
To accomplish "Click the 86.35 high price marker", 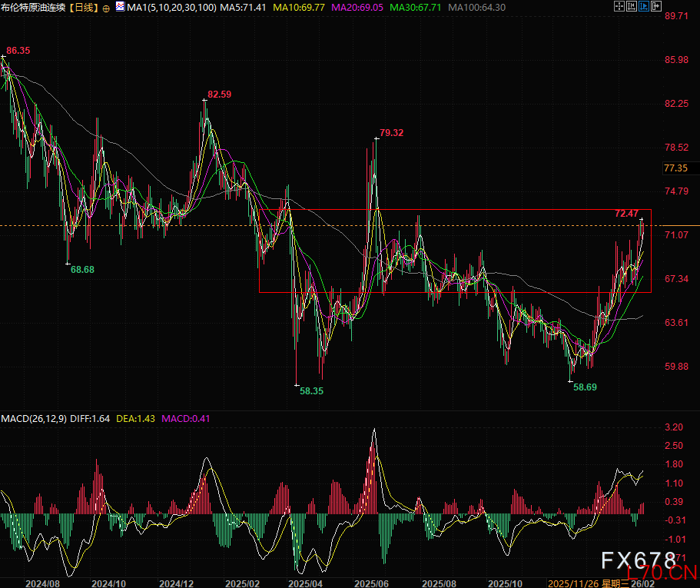I will [x=18, y=50].
